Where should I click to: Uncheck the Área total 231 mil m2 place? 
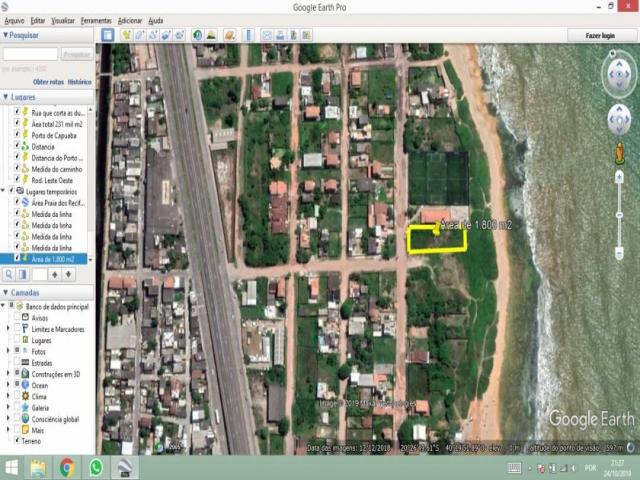17,122
